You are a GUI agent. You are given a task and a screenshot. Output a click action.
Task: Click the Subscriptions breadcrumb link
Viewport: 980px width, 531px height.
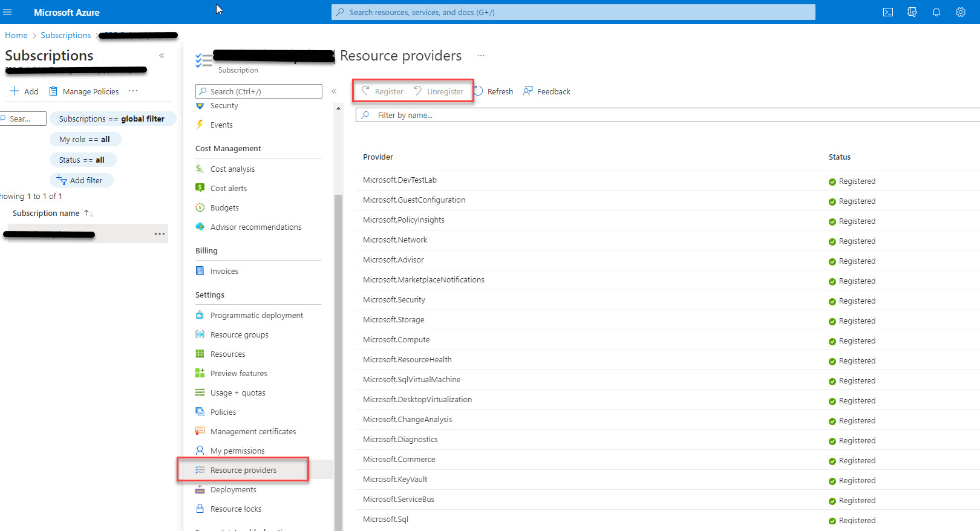(x=65, y=36)
